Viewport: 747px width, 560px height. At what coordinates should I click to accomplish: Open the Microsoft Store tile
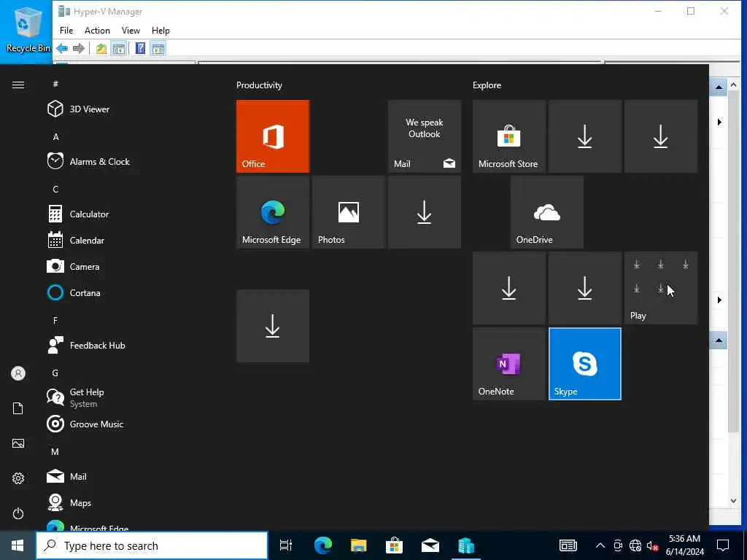coord(508,136)
